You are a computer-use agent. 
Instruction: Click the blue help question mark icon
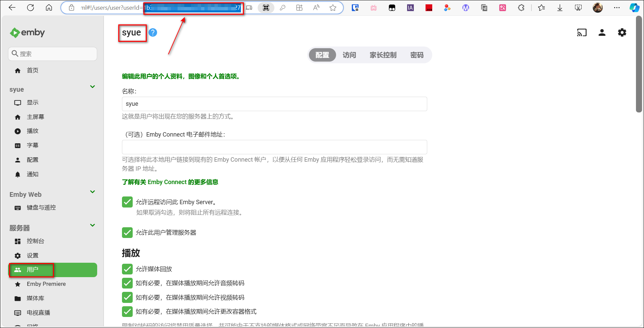tap(153, 32)
